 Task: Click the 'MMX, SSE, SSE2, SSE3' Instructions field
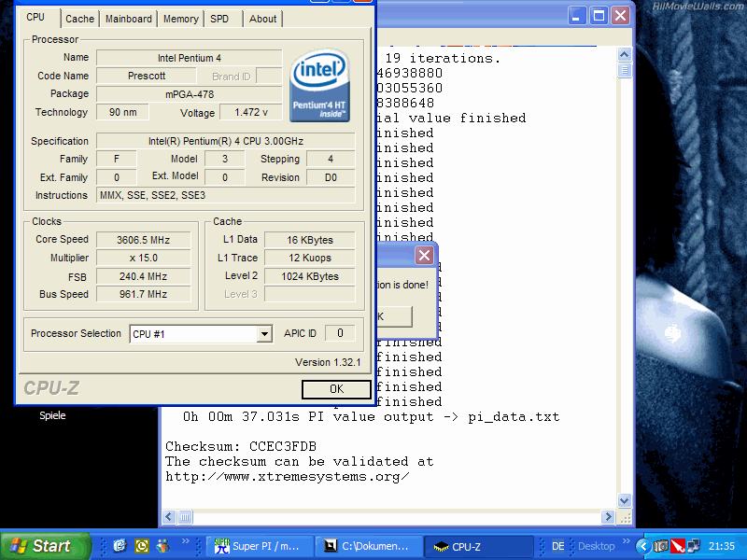tap(226, 195)
